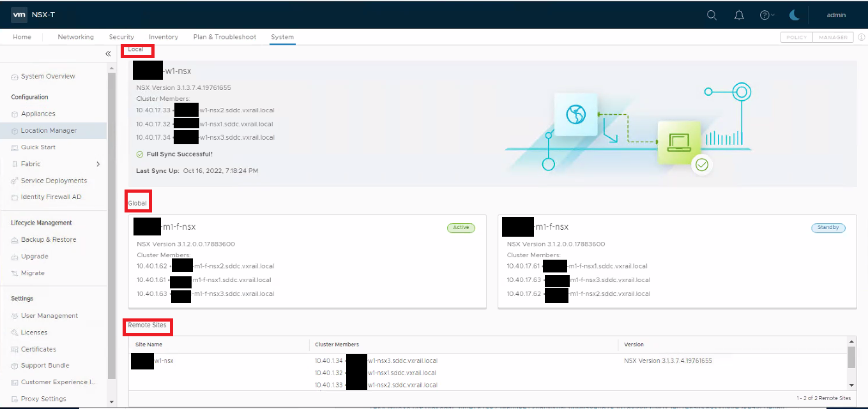Image resolution: width=868 pixels, height=409 pixels.
Task: Open Licenses settings link
Action: point(34,332)
